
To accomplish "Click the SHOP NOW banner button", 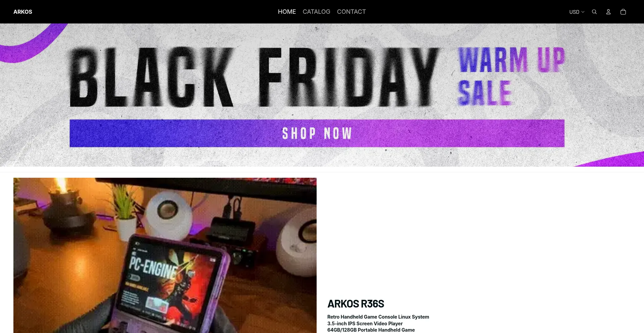I will click(317, 133).
